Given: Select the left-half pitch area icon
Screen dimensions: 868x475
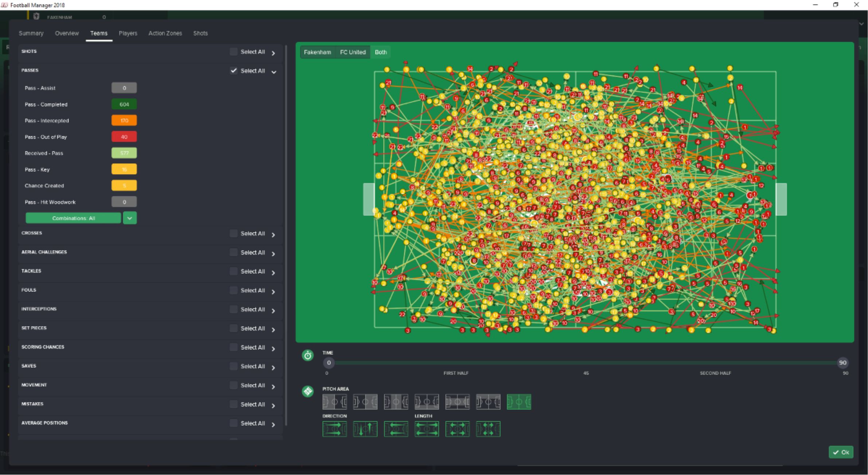Looking at the screenshot, I should (335, 401).
